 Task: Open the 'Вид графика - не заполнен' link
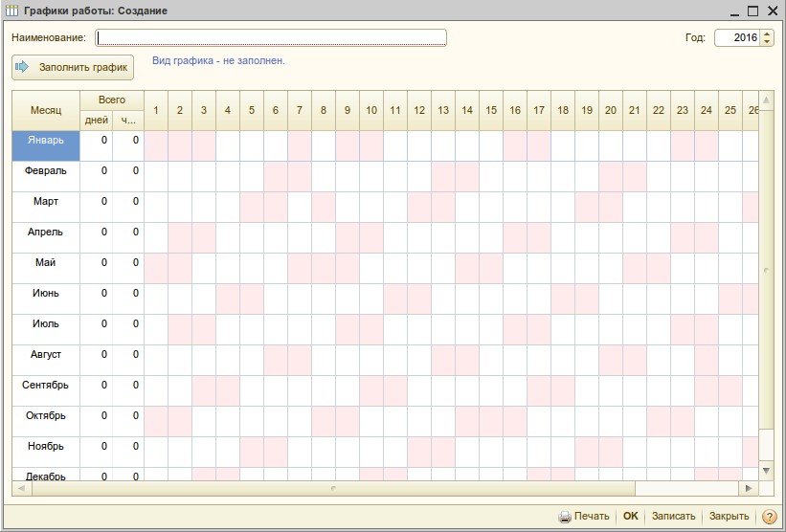click(x=218, y=60)
